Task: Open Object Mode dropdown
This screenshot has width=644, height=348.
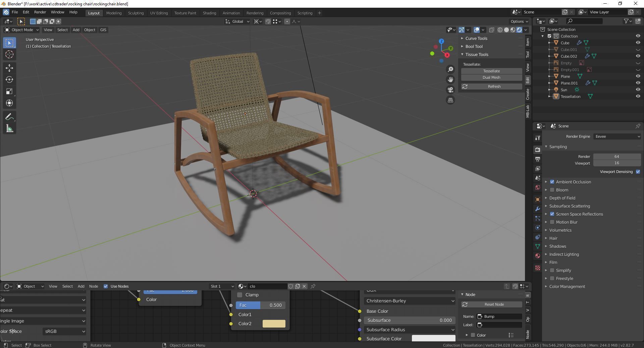Action: pyautogui.click(x=22, y=30)
